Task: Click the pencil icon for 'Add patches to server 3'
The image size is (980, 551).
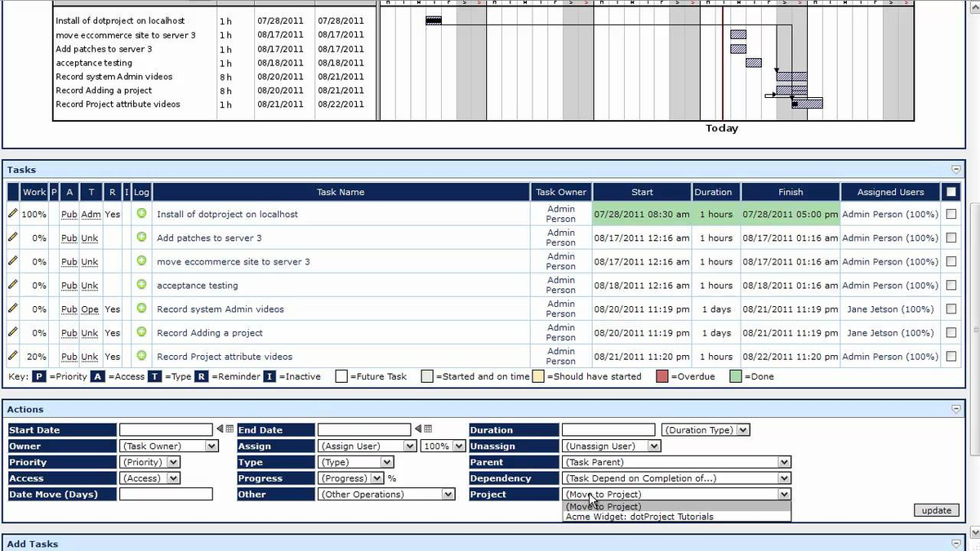Action: click(12, 238)
